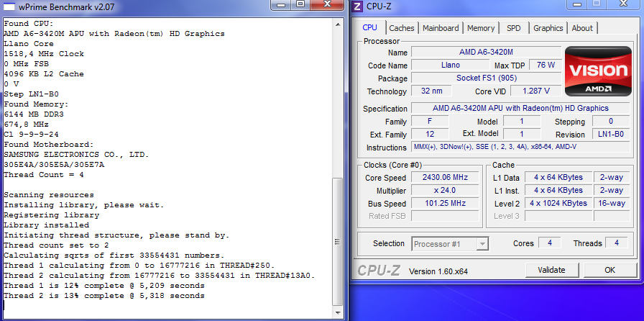Click the wPrime line 'Step LN1-B0'
Viewport: 644px width, 321px height.
pyautogui.click(x=31, y=94)
